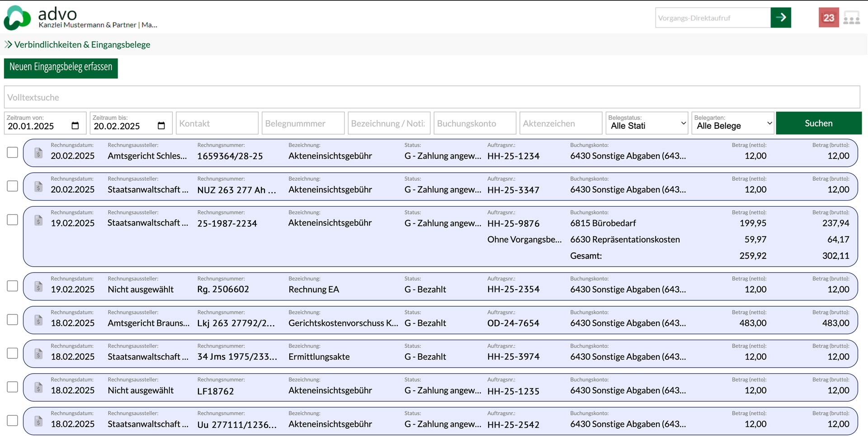Select checkbox for Amtsgericht Schles... invoice row

coord(13,153)
